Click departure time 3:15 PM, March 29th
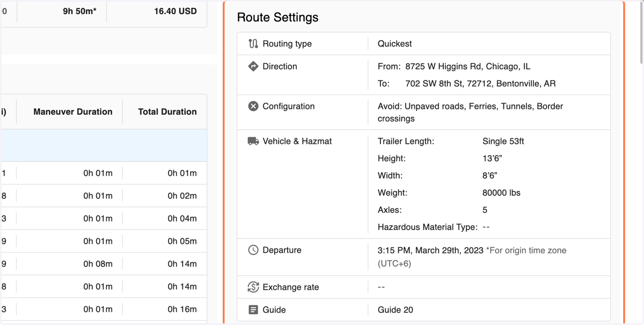This screenshot has height=325, width=644. pos(430,250)
